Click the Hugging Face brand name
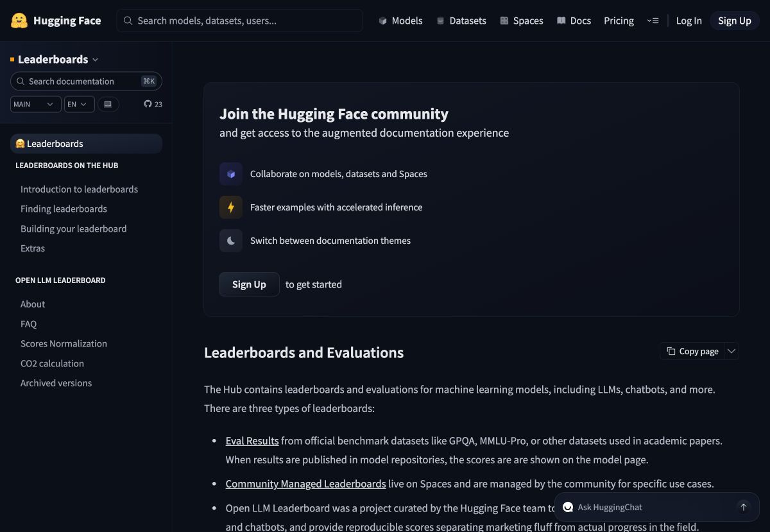This screenshot has width=770, height=532. (x=67, y=21)
